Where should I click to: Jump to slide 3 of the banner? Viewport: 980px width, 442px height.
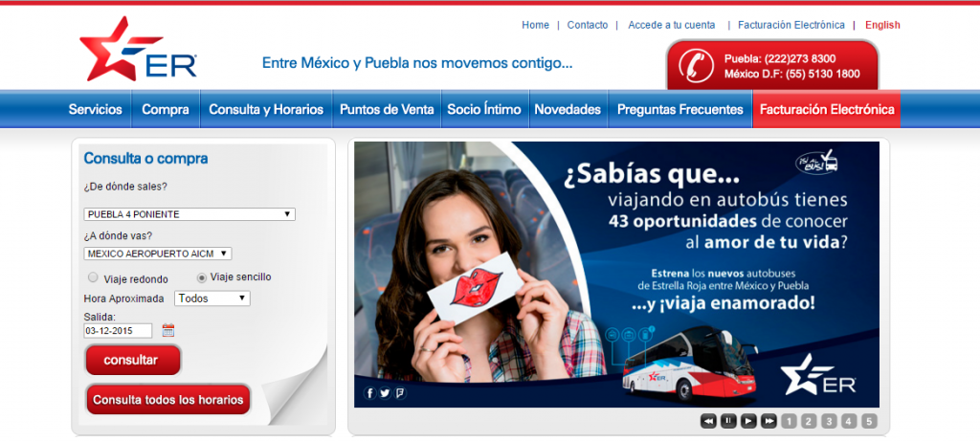click(830, 421)
